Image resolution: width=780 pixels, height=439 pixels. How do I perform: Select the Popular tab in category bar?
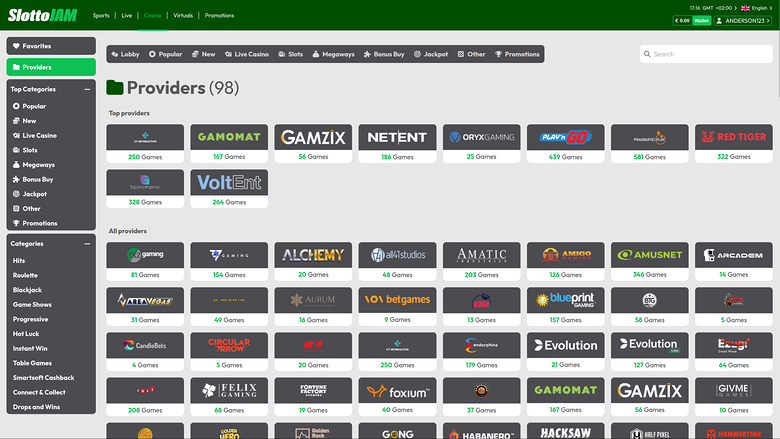click(x=165, y=54)
